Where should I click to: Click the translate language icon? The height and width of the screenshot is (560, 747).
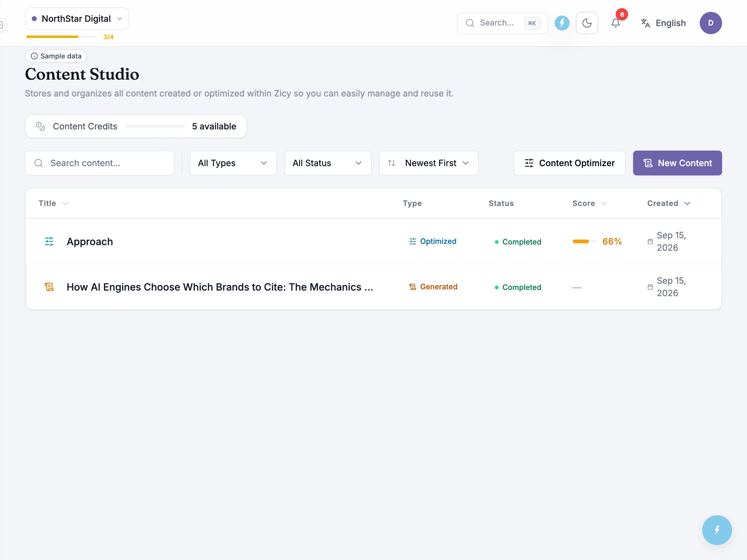click(645, 23)
